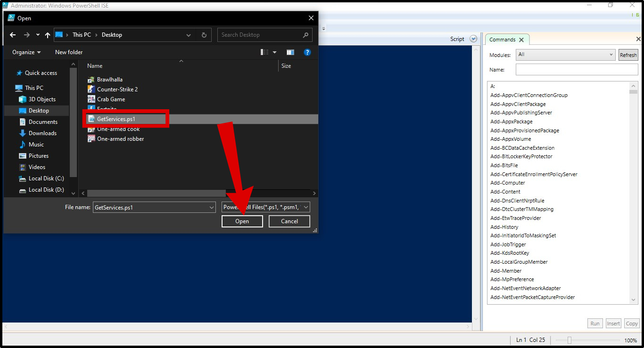This screenshot has height=348, width=644.
Task: Select Add-AppxPackage in the command list
Action: pyautogui.click(x=512, y=121)
